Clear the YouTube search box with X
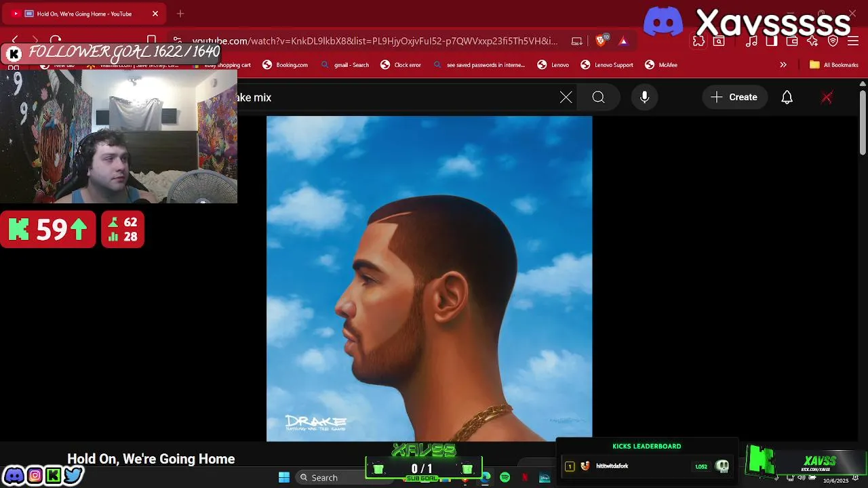 (x=566, y=98)
